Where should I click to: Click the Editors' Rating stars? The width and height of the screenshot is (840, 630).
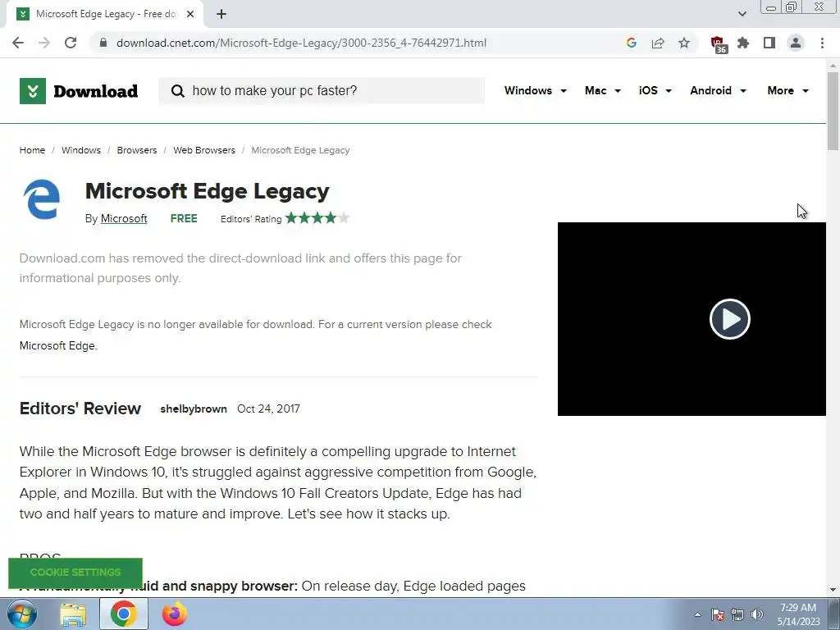[x=317, y=218]
